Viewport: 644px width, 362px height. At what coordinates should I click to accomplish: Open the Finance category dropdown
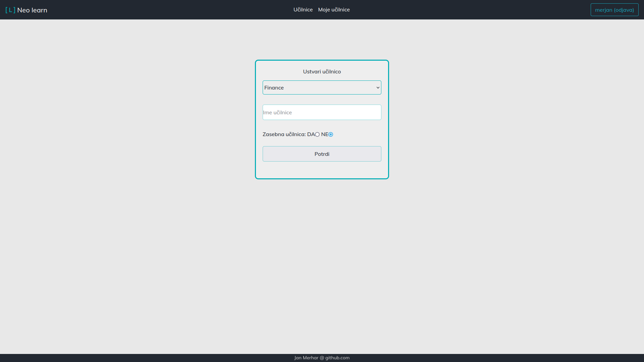[x=321, y=87]
